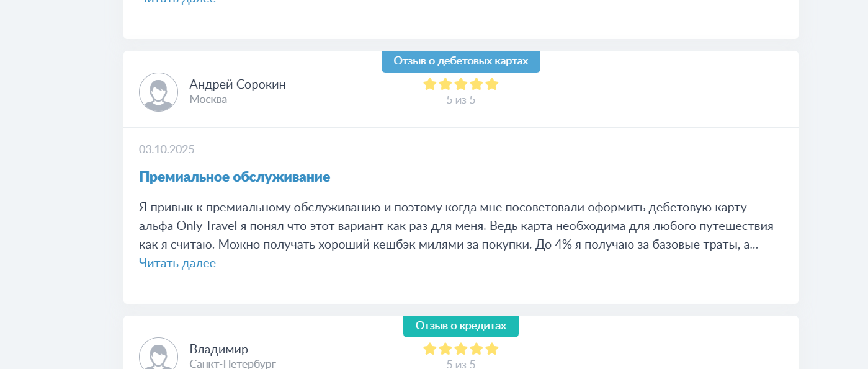Select the "Отзыв о дебетовых картах" tag

(x=460, y=61)
